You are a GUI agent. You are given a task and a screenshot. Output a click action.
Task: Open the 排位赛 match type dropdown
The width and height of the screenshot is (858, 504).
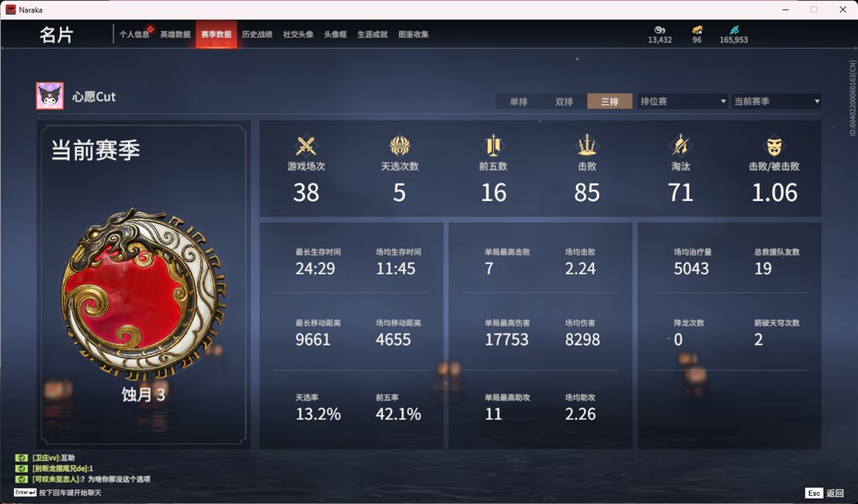pos(682,101)
